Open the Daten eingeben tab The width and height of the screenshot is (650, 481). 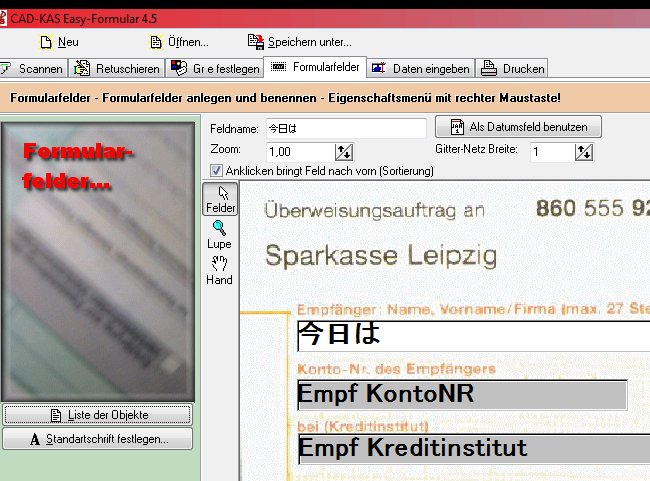[x=420, y=69]
